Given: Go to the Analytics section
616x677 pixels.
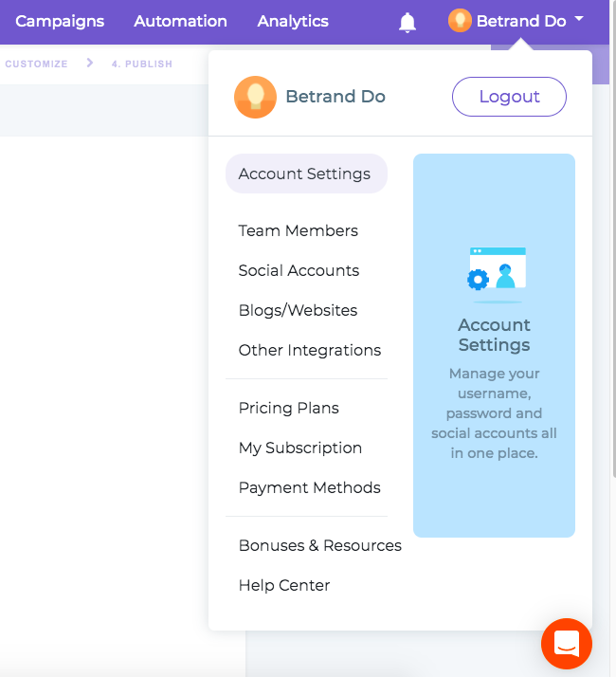Looking at the screenshot, I should [293, 21].
